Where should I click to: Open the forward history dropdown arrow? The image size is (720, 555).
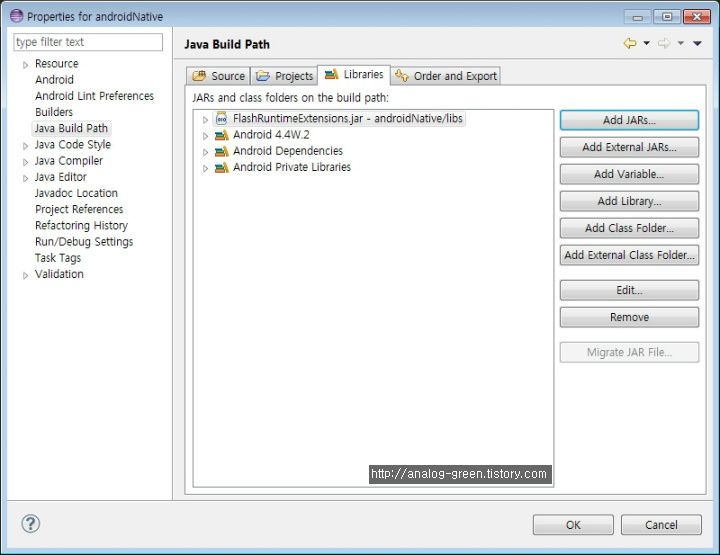click(681, 43)
